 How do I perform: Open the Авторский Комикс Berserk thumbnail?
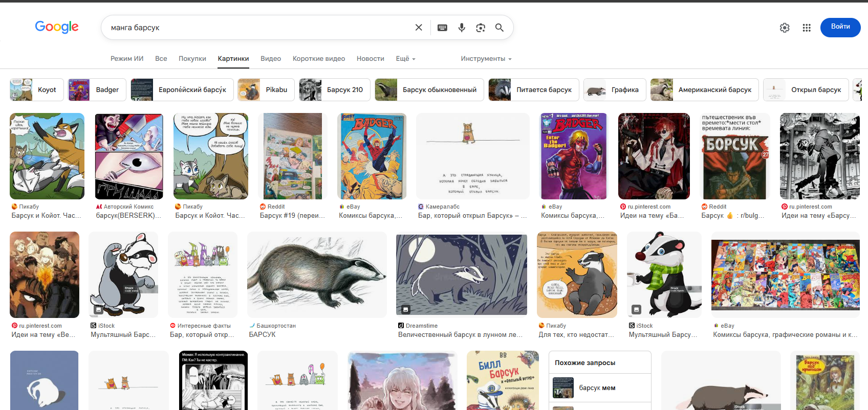point(129,156)
